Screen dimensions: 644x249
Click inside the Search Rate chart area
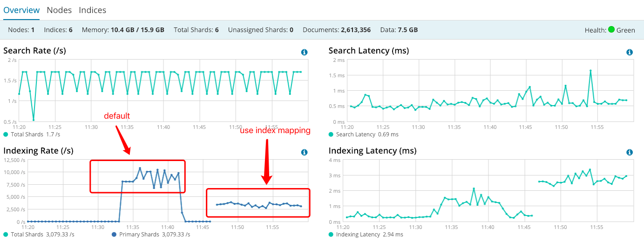163,91
